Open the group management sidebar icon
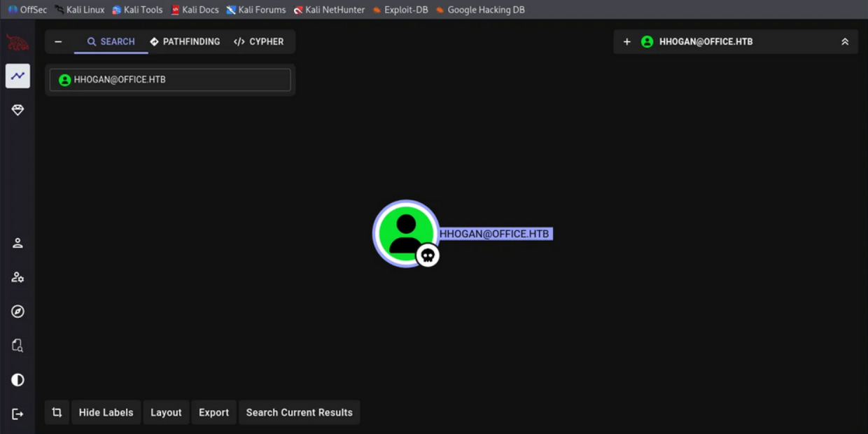The height and width of the screenshot is (434, 868). pyautogui.click(x=17, y=276)
